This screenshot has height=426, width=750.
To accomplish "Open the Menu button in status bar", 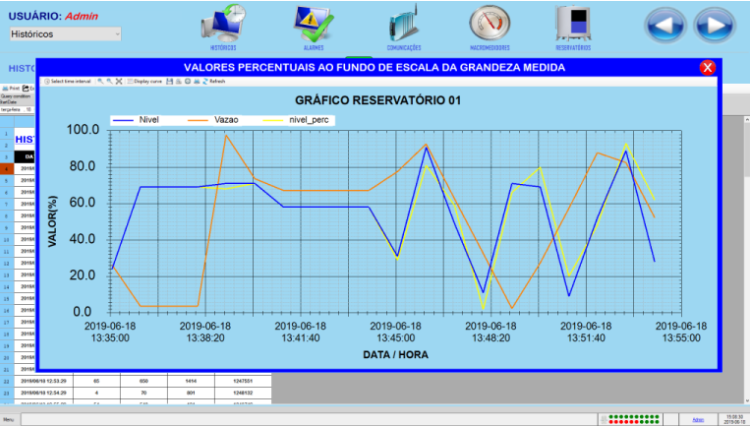I will point(8,419).
